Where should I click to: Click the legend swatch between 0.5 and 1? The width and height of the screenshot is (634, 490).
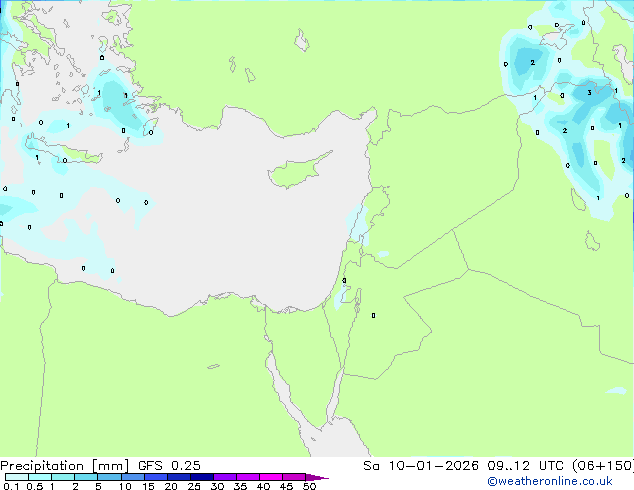40,477
